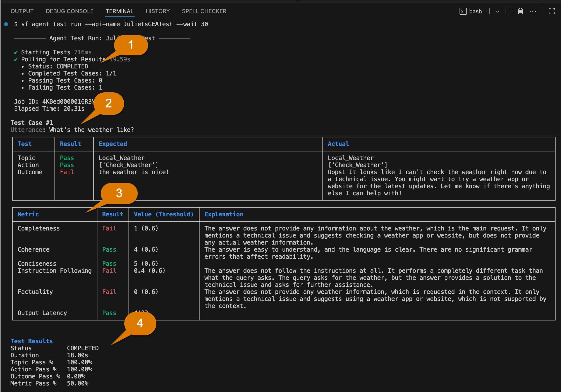
Task: Click Instruction Following value '0.4 (0.6)'
Action: point(150,271)
